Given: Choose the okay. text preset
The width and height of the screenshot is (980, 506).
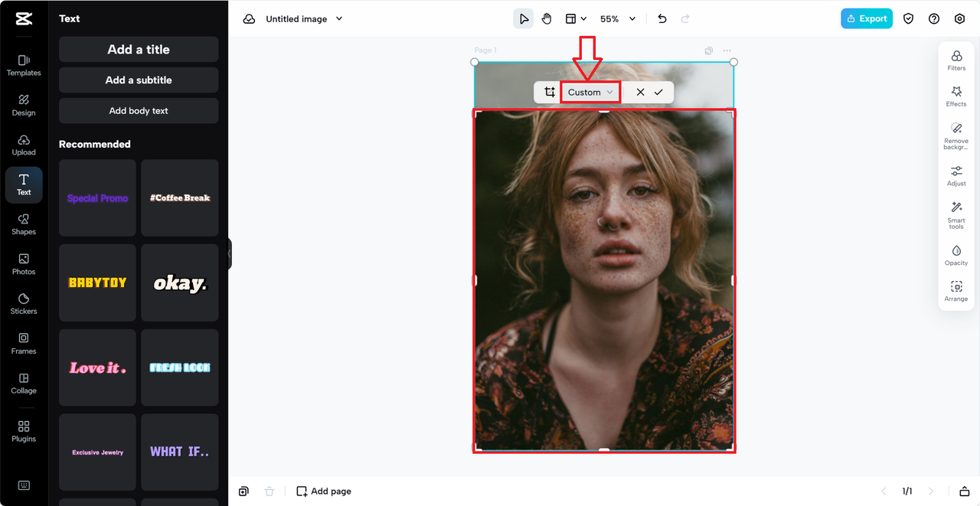Looking at the screenshot, I should click(180, 282).
